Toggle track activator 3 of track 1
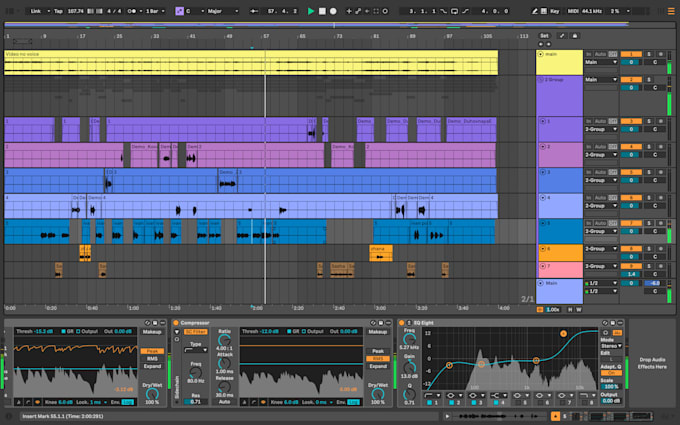 tap(631, 121)
